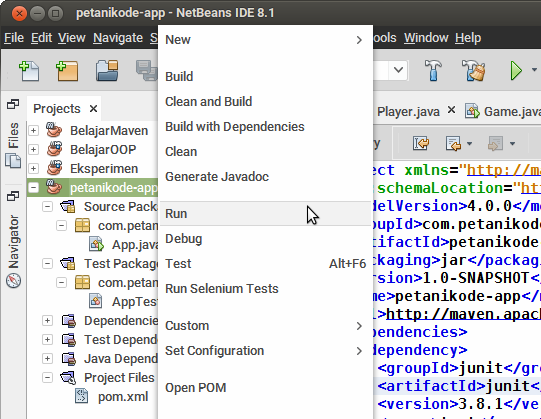The width and height of the screenshot is (541, 419).
Task: Select the Projects tab
Action: 57,109
